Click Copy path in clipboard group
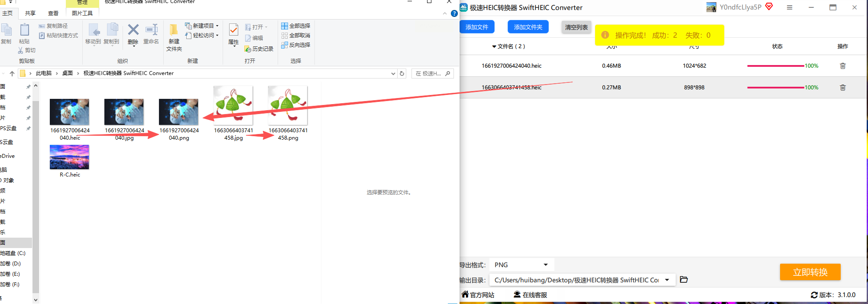 tap(53, 26)
